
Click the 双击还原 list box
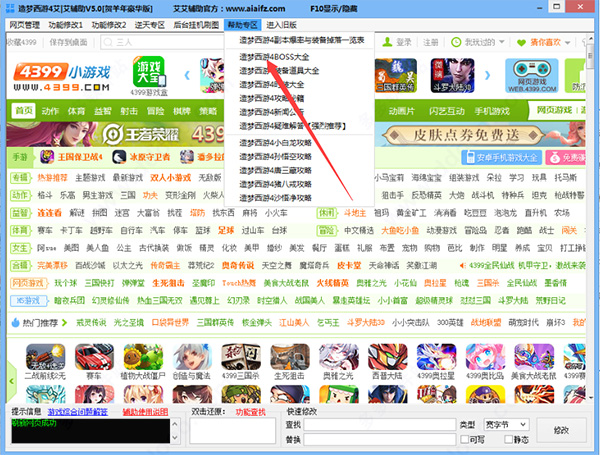pyautogui.click(x=233, y=431)
